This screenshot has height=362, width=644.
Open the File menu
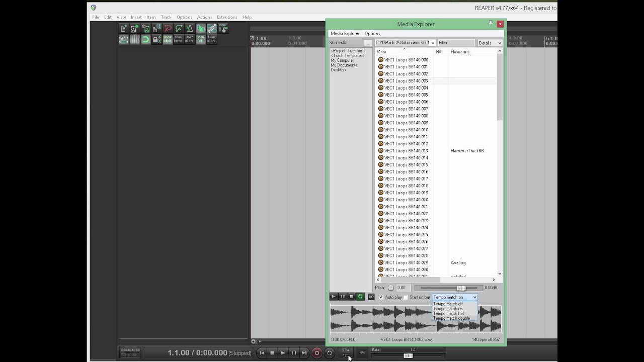96,17
